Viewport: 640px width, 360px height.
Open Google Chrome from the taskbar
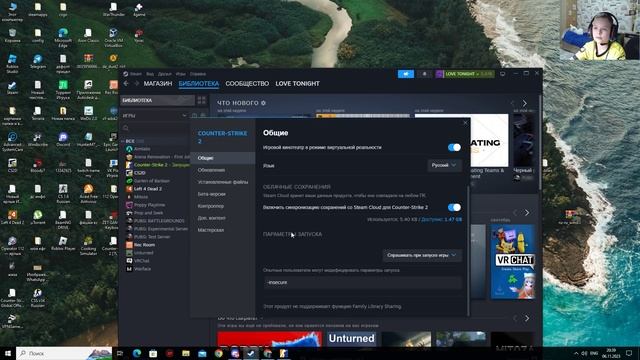(218, 353)
